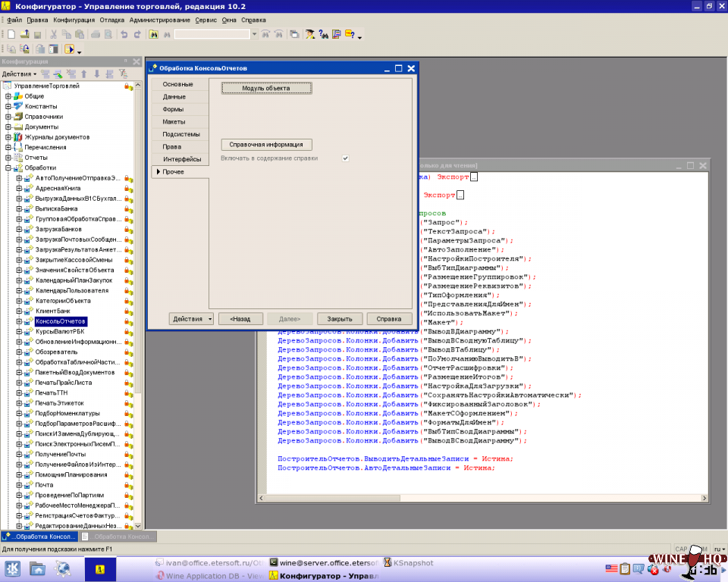Click the move-down arrow in Configuration panel

(96, 74)
